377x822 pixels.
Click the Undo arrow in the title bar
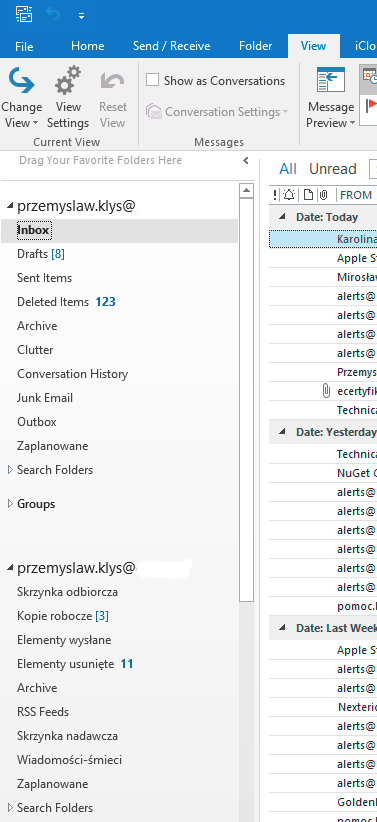pyautogui.click(x=53, y=14)
